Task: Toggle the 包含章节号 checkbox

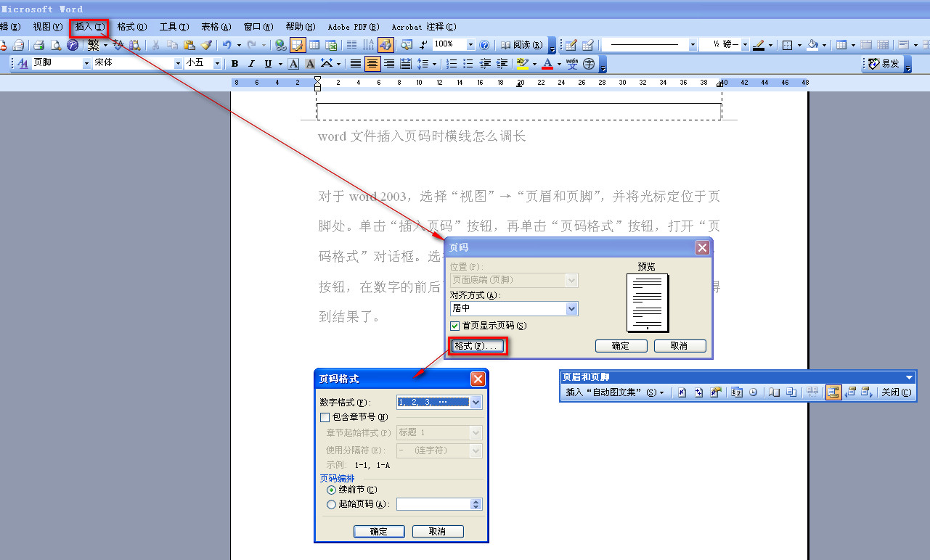Action: pos(325,417)
